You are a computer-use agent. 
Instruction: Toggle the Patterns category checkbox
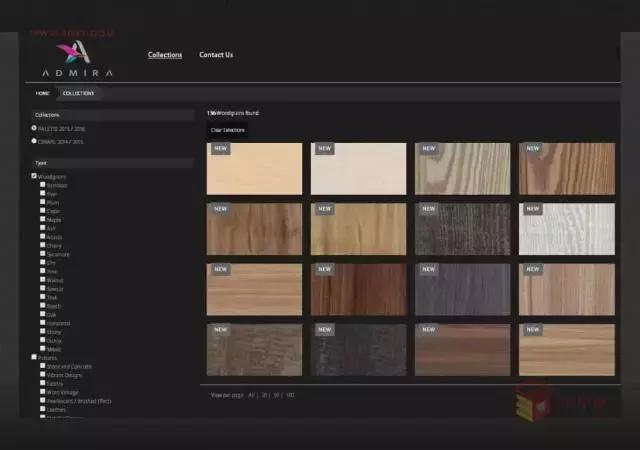coord(34,357)
